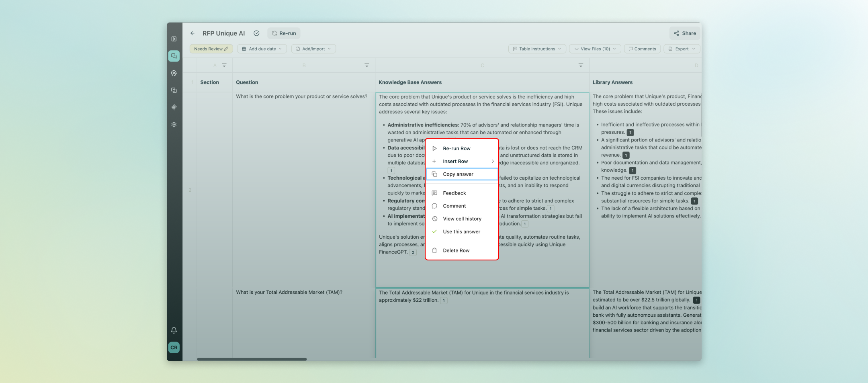Click the horizontal scrollbar under the table
The image size is (868, 383).
pyautogui.click(x=252, y=359)
